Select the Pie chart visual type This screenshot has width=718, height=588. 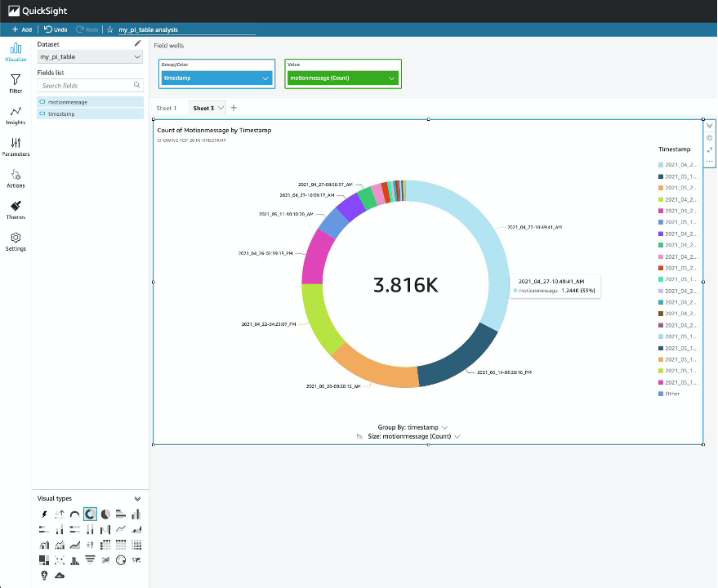(105, 514)
